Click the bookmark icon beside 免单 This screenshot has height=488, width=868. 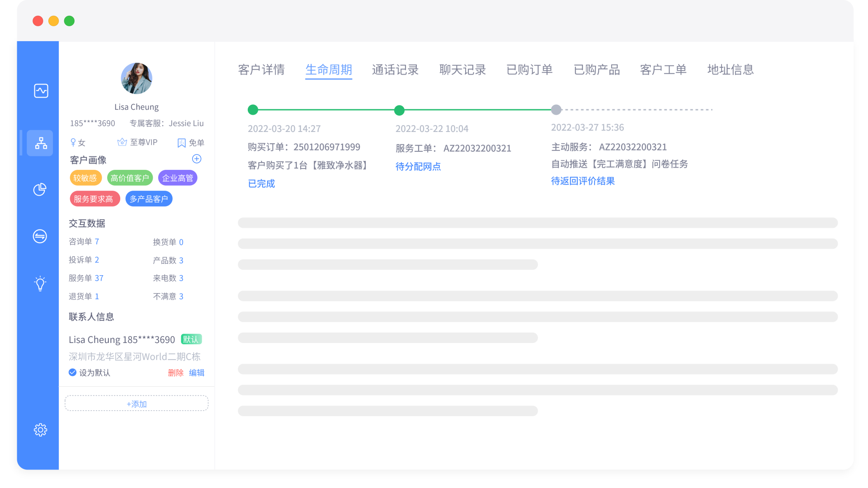pos(181,143)
